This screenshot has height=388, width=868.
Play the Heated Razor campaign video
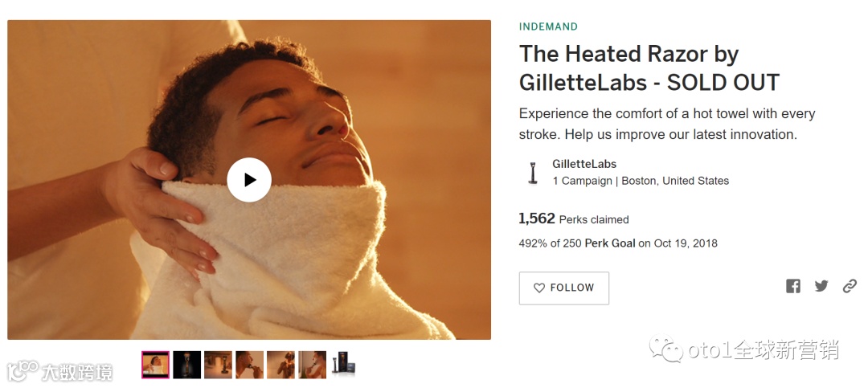coord(249,180)
